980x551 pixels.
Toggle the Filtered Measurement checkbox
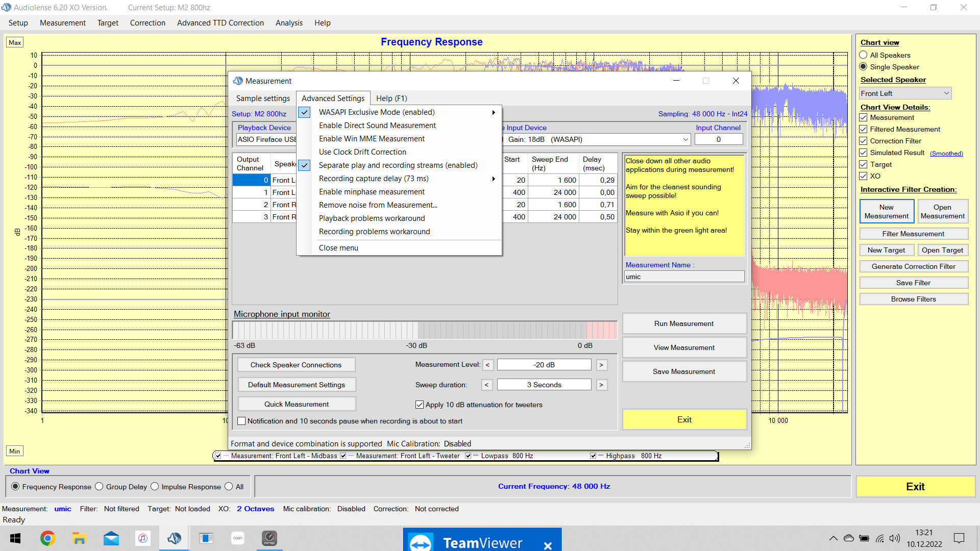(x=863, y=129)
